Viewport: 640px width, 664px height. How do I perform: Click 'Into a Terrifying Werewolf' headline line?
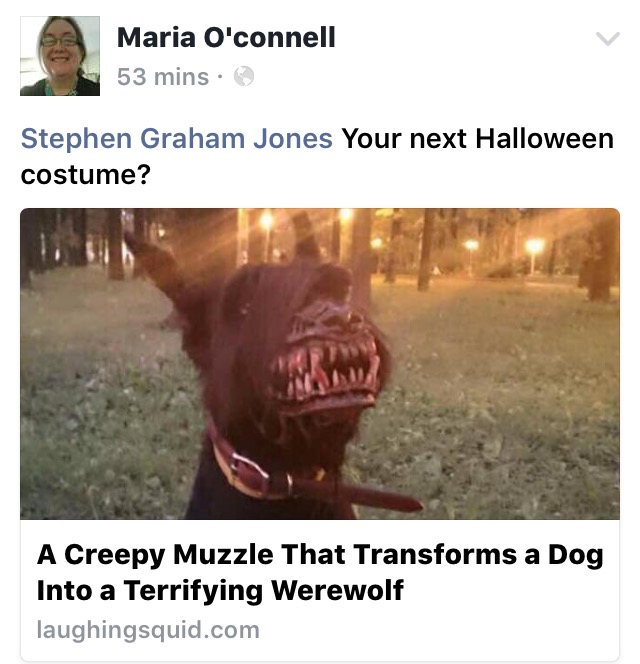click(220, 591)
